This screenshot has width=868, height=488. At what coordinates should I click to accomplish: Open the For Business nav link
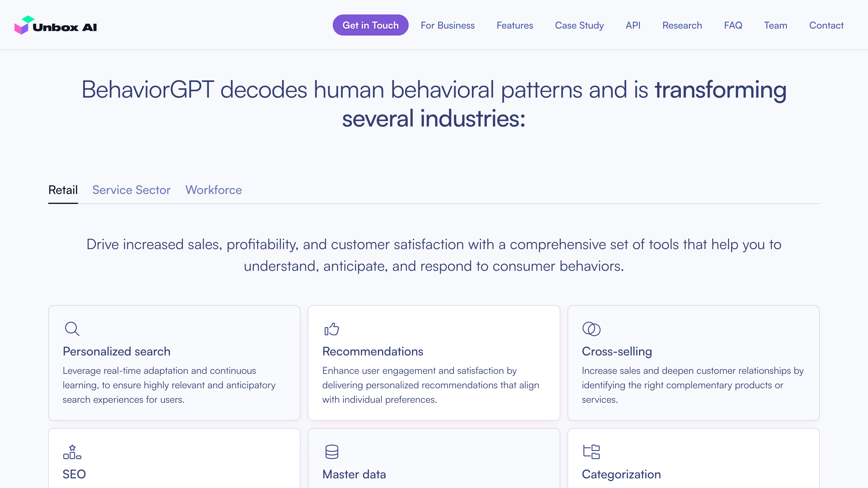click(447, 25)
